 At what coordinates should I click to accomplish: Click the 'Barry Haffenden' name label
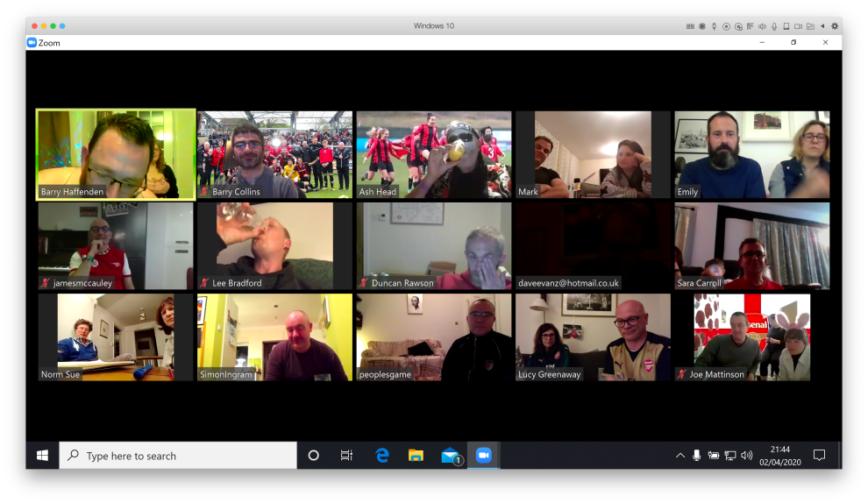pos(72,191)
